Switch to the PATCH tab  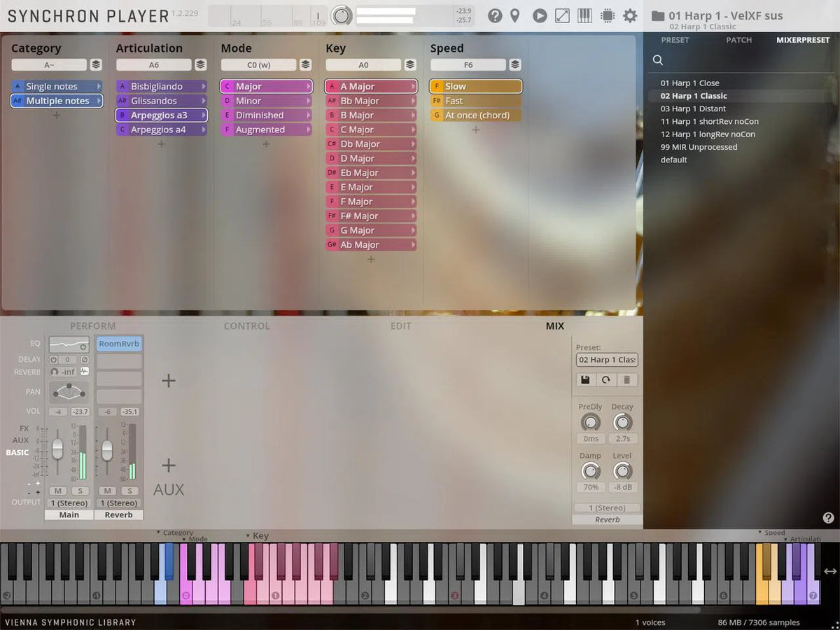click(738, 40)
